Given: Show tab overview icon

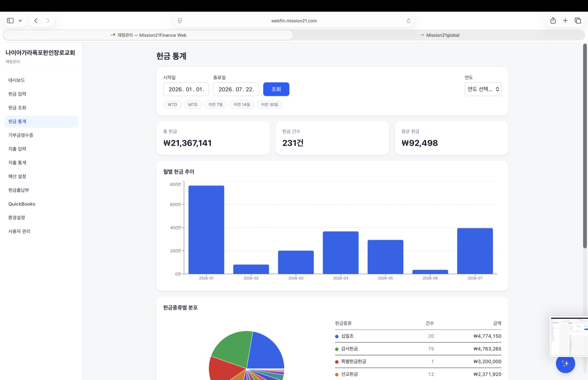Looking at the screenshot, I should click(x=578, y=21).
